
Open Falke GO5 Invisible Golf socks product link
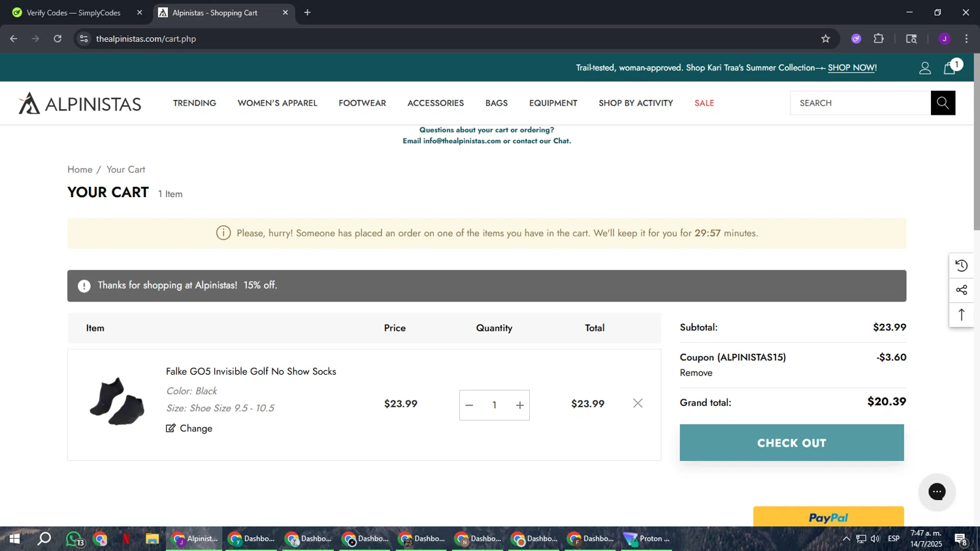coord(251,371)
